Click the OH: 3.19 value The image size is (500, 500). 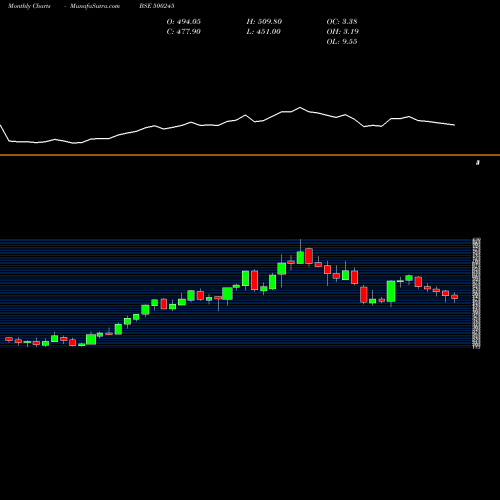(343, 32)
